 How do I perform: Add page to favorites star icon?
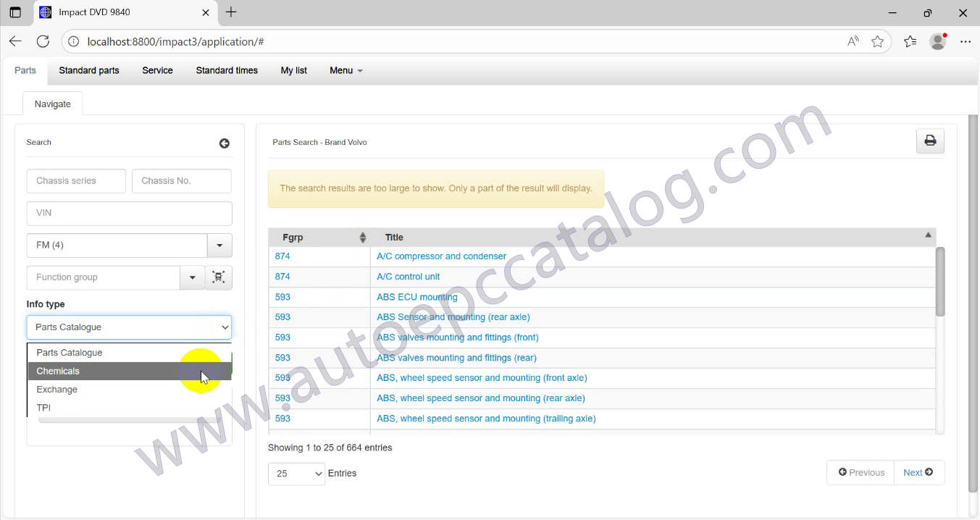point(877,41)
